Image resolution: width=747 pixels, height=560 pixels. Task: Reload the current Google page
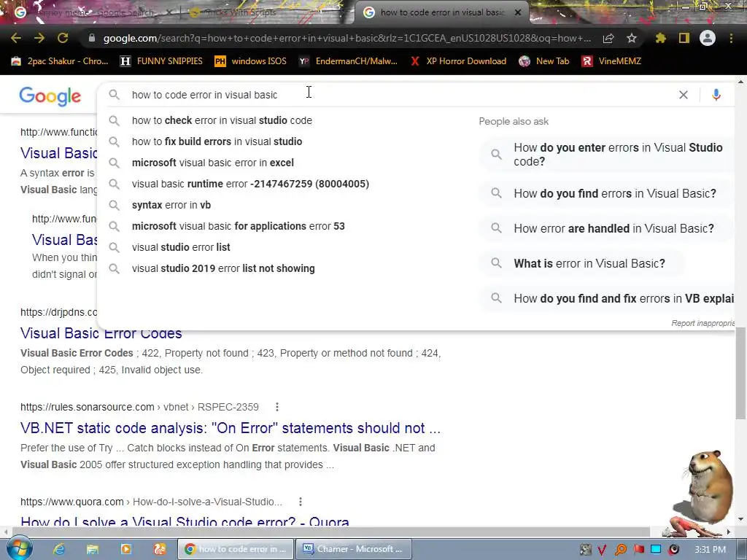(63, 38)
